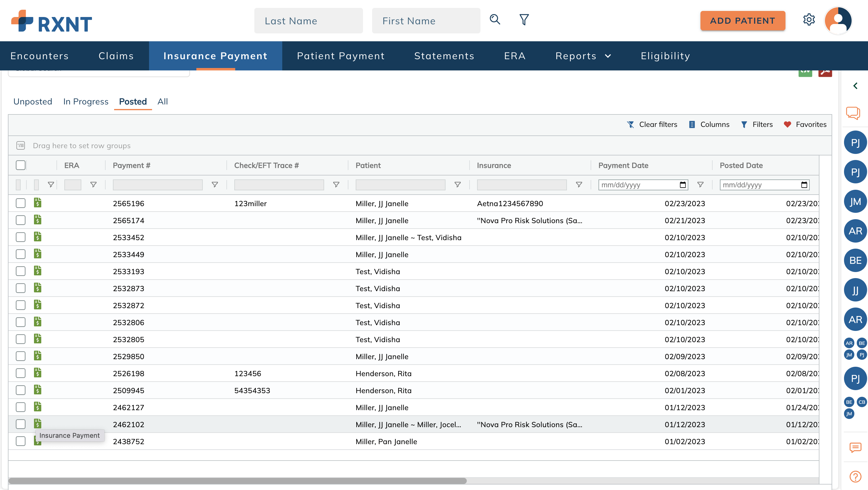Switch to the In Progress sub-tab

point(86,101)
